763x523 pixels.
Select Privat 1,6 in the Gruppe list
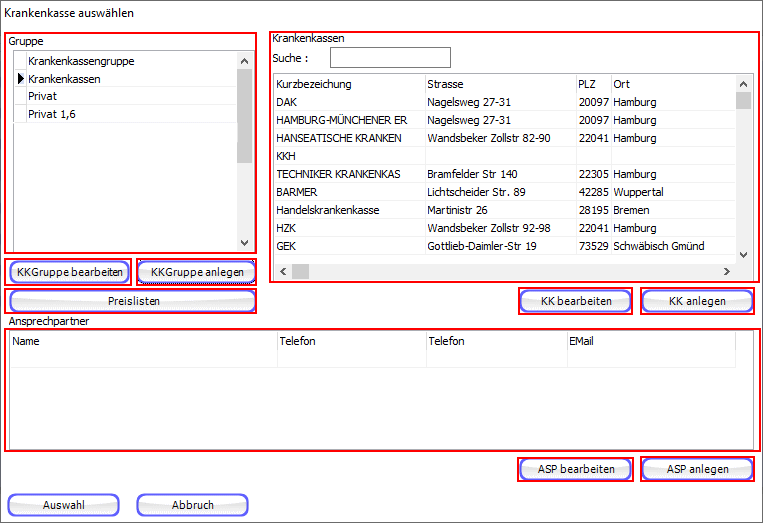coord(51,115)
